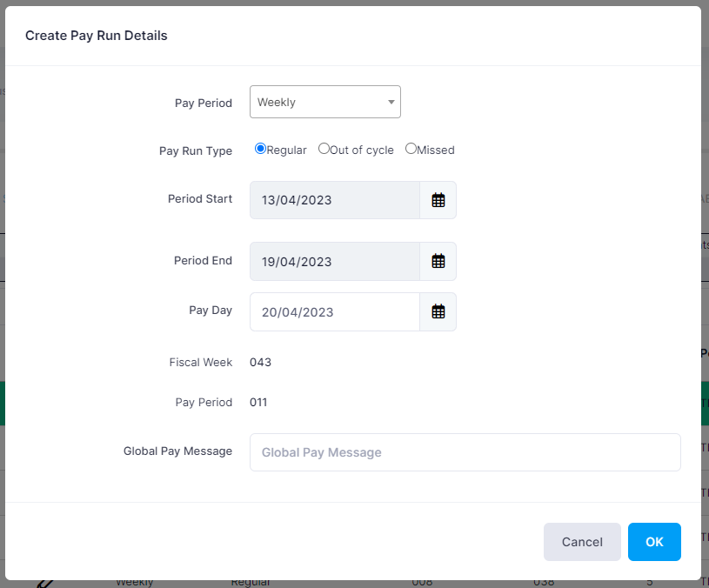Click the Create Pay Run Details title

[x=97, y=36]
